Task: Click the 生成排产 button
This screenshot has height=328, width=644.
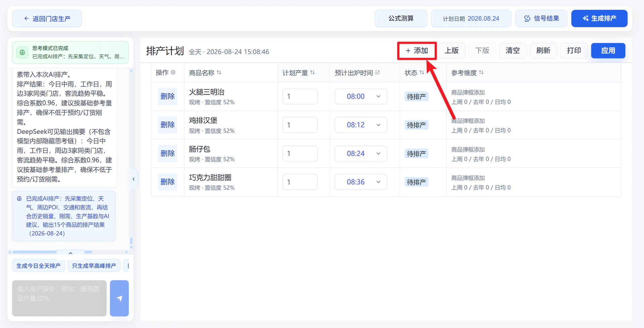Action: click(x=599, y=18)
